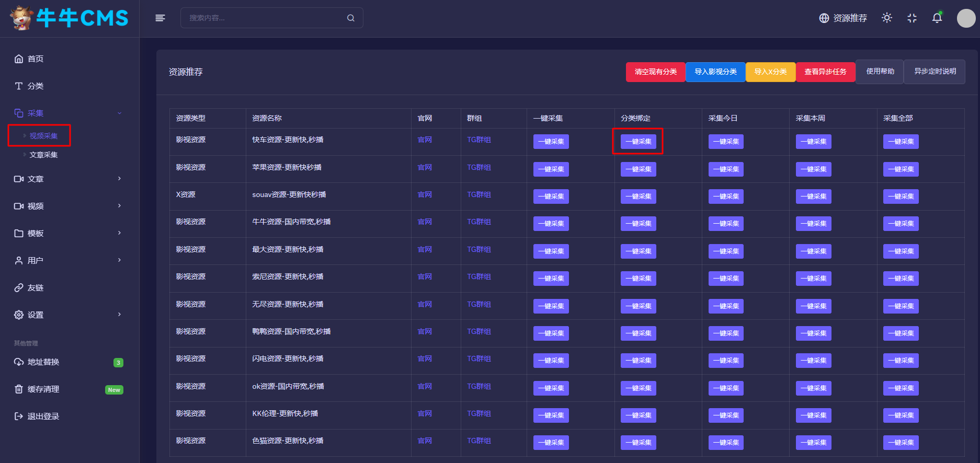This screenshot has height=463, width=980.
Task: Open the user avatar menu
Action: coord(965,18)
